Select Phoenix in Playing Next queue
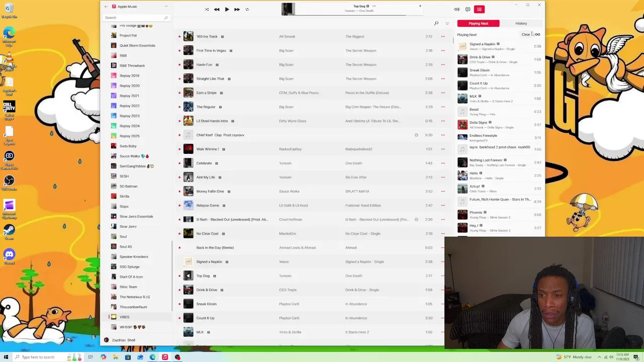Screen dimensions: 644x362 click(x=500, y=215)
